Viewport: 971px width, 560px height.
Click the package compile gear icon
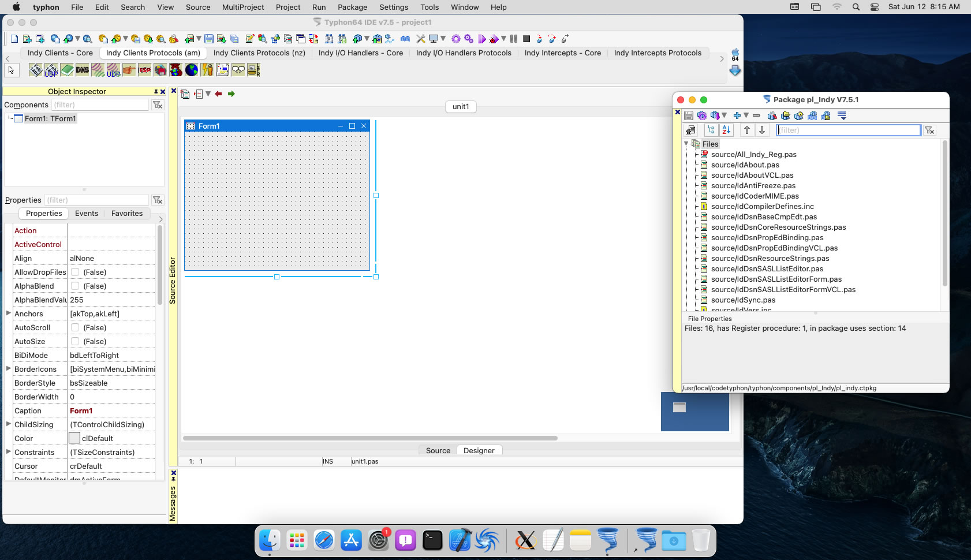(x=702, y=115)
